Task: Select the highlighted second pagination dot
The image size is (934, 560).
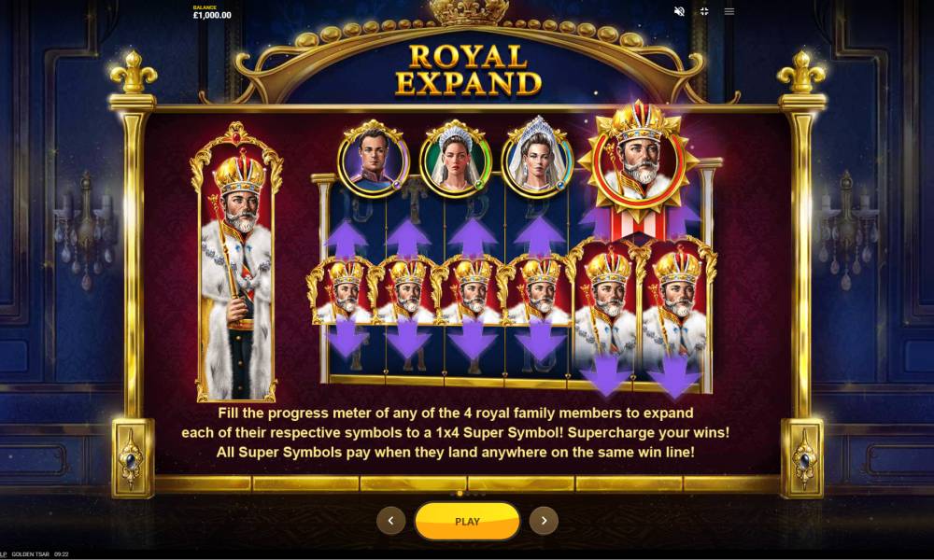Action: coord(460,494)
